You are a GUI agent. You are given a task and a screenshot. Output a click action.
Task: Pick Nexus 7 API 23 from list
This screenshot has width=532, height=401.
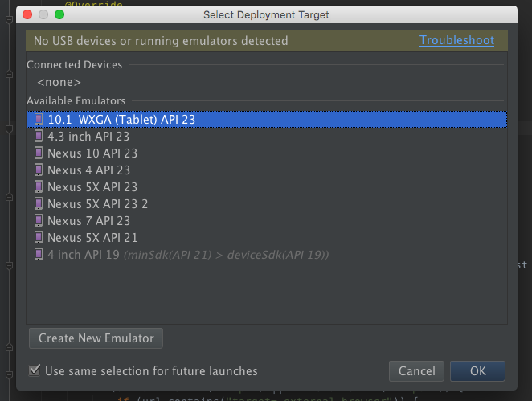tap(267, 221)
